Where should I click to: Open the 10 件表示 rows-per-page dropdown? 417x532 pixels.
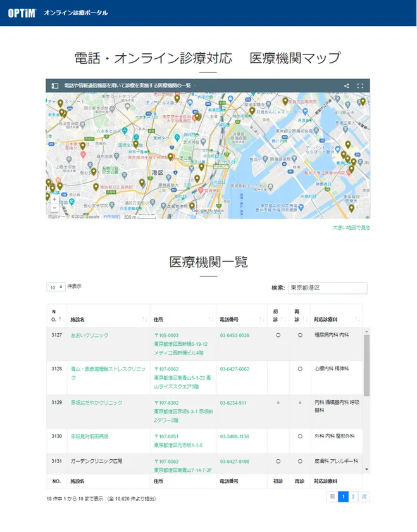56,288
